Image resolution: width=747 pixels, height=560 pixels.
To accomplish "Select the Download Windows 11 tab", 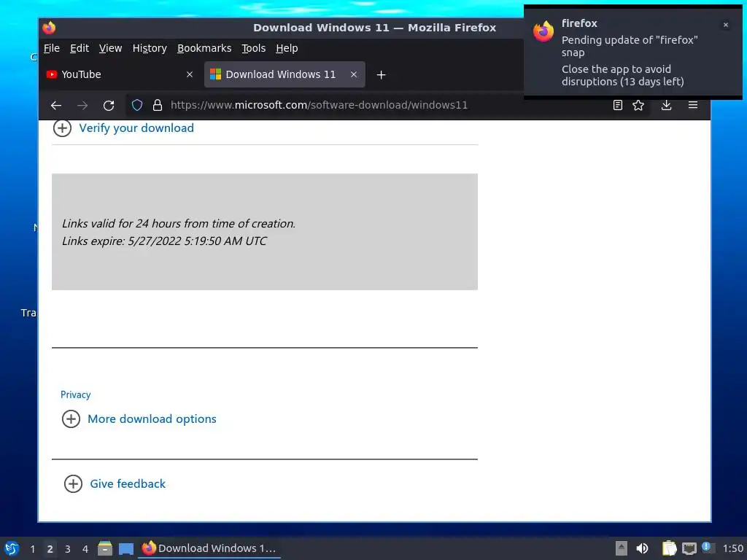I will (285, 74).
